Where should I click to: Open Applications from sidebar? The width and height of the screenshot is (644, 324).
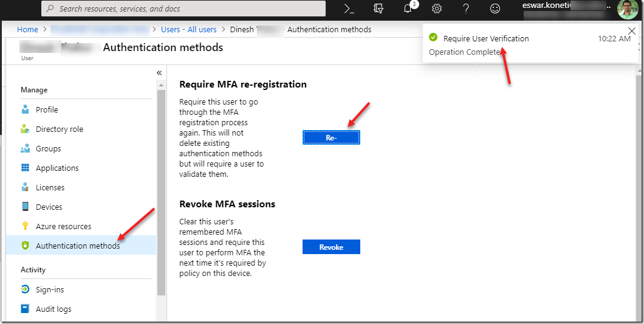tap(57, 168)
